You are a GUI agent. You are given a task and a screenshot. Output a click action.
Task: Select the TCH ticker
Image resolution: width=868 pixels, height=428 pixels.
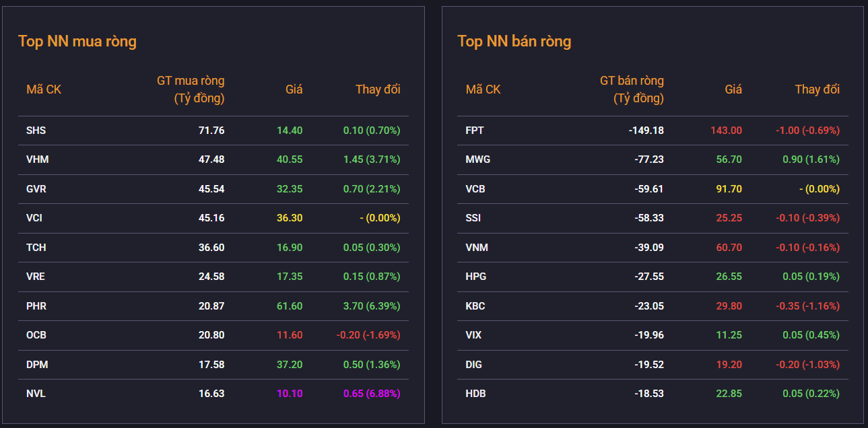[36, 248]
